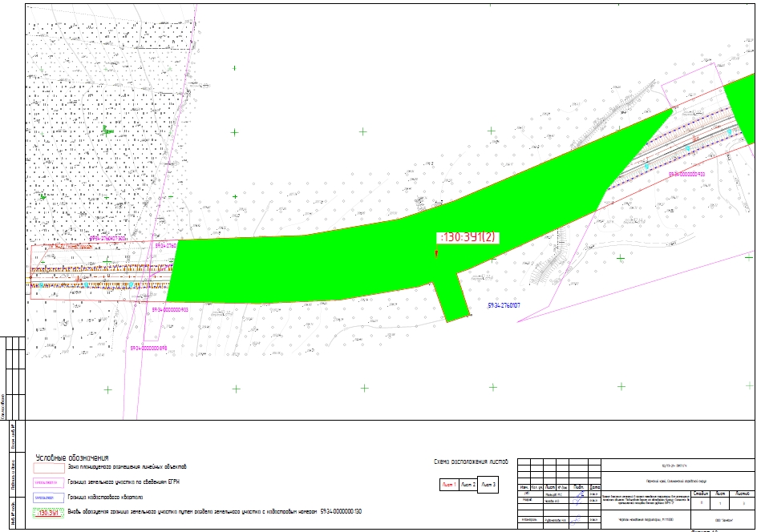
Task: Select the 'Лист 3' box in sheet scheme
Action: (x=488, y=485)
